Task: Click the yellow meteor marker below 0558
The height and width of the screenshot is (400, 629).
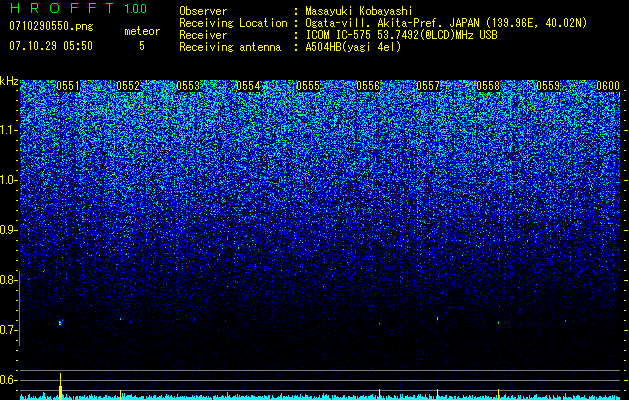Action: tap(499, 394)
